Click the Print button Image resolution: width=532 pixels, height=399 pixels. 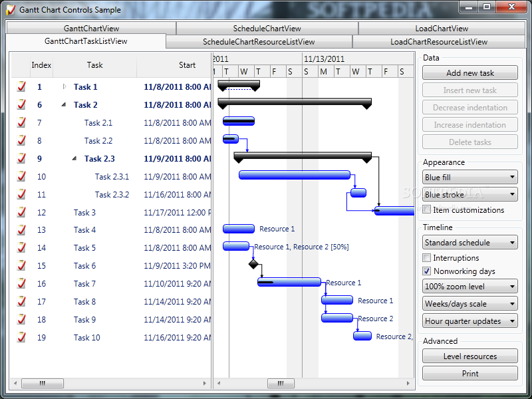click(470, 373)
